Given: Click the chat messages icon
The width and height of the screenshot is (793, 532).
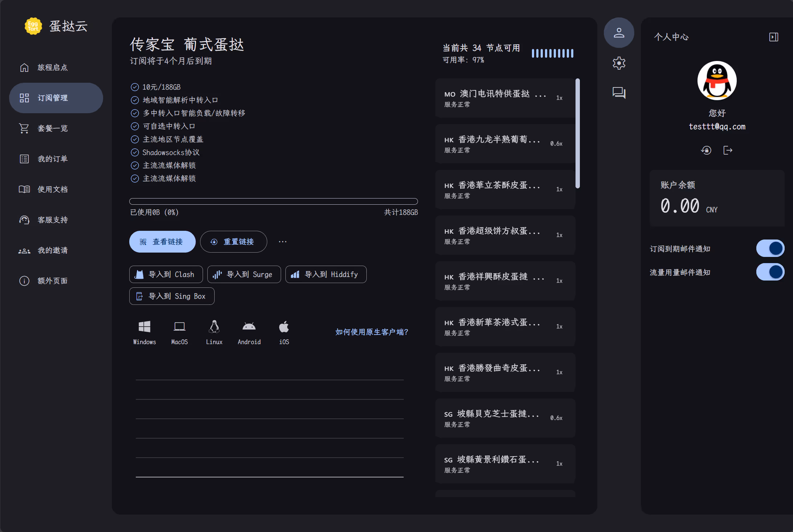Looking at the screenshot, I should coord(619,93).
